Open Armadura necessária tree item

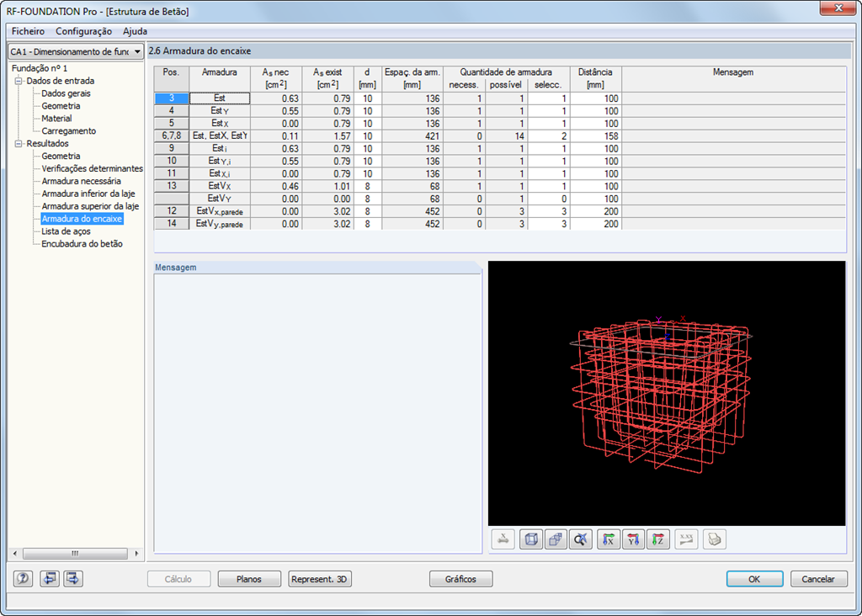82,181
